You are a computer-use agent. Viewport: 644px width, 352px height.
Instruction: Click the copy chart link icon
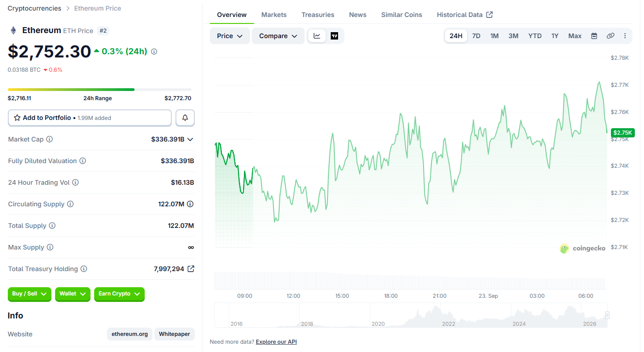click(x=610, y=36)
